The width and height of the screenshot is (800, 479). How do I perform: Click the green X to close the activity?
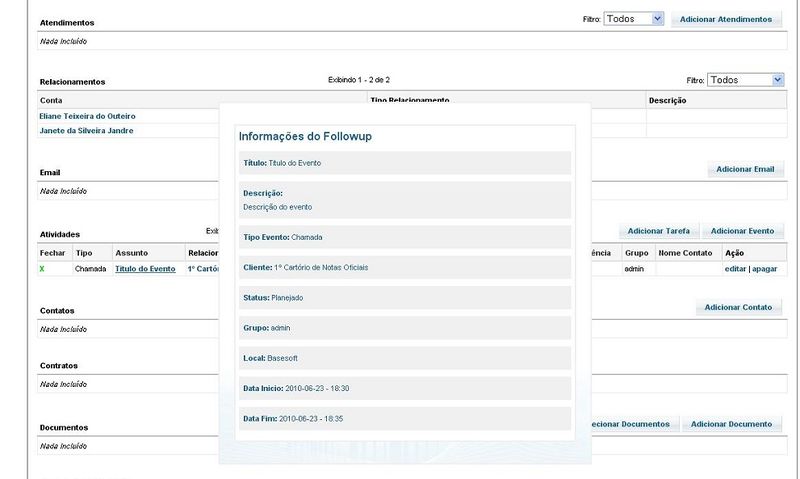coord(42,269)
